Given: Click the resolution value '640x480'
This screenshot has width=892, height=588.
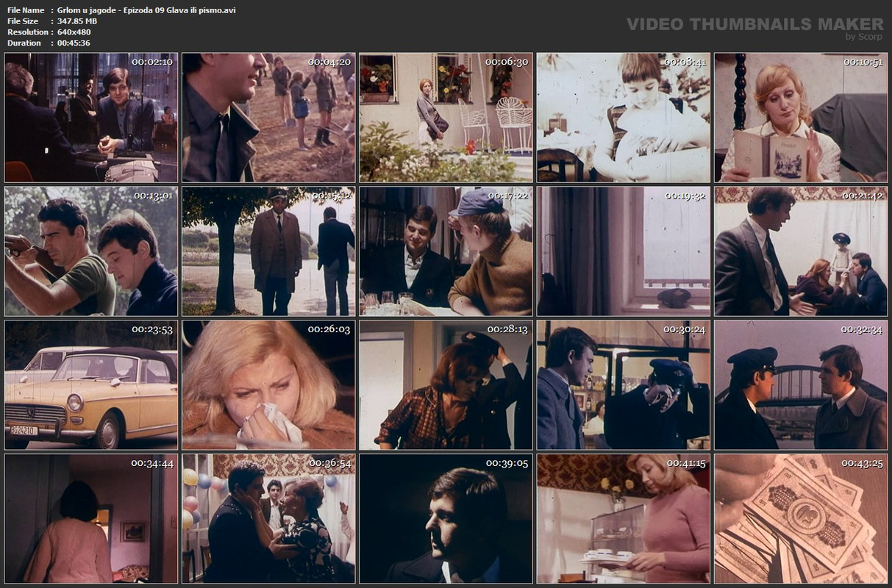Looking at the screenshot, I should click(74, 32).
